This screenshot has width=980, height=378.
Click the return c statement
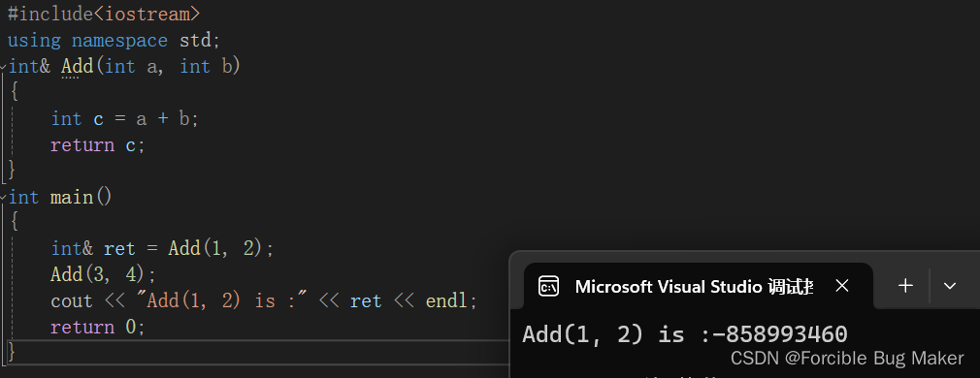97,145
